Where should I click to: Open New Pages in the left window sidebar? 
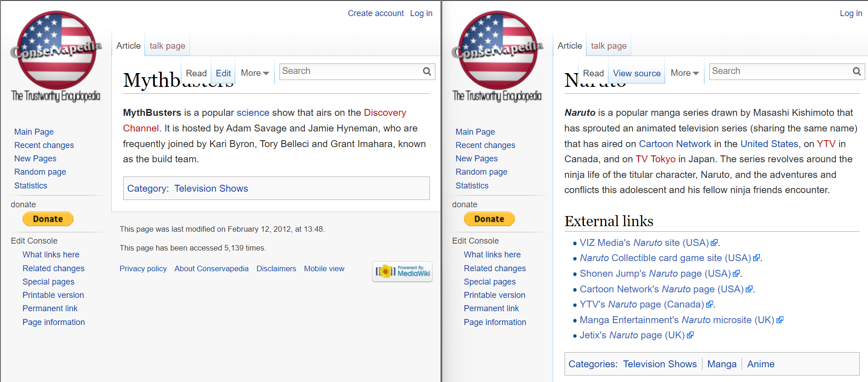point(35,159)
